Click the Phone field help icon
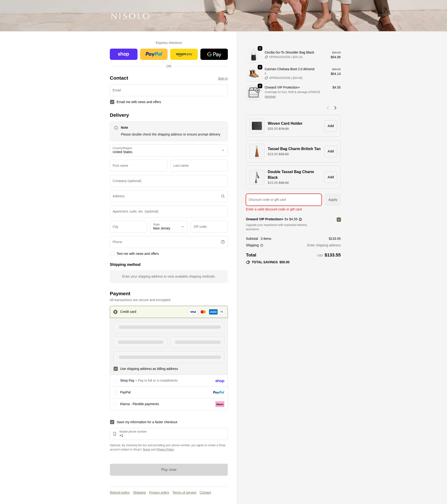The height and width of the screenshot is (504, 447). pyautogui.click(x=222, y=242)
